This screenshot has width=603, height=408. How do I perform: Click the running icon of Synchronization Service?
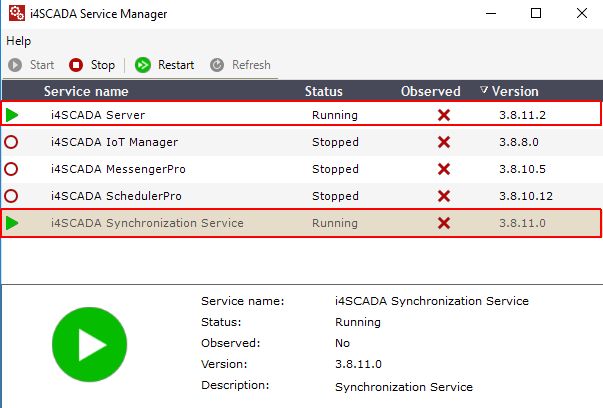(12, 223)
